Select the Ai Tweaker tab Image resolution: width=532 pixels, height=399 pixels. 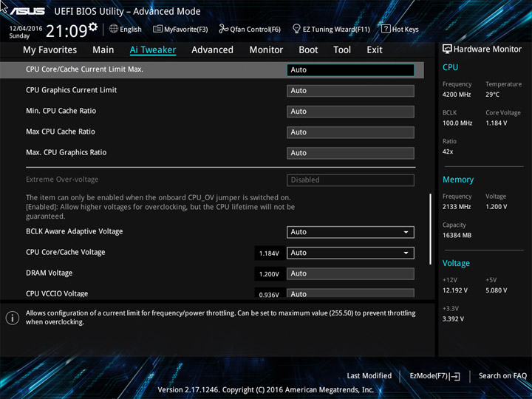pos(153,50)
